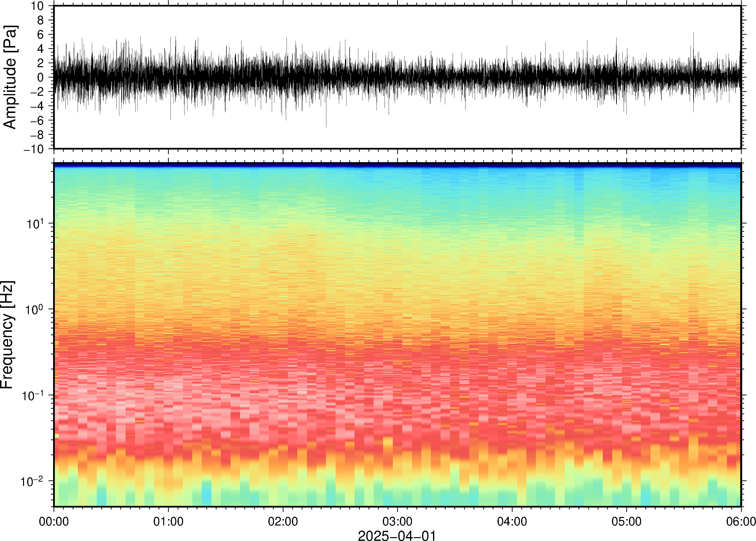Click the amplitude tick label "10" at top
Image resolution: width=756 pixels, height=541 pixels.
click(37, 6)
